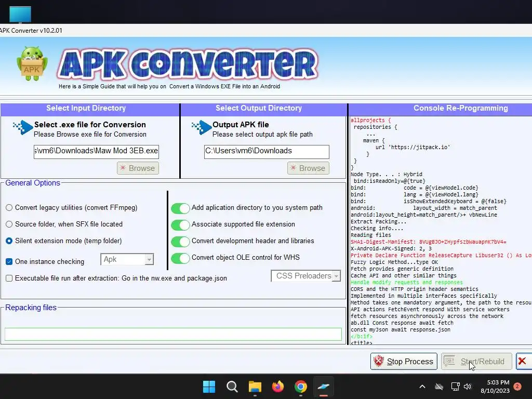
Task: Toggle Add aplication directory to system path
Action: coord(180,208)
